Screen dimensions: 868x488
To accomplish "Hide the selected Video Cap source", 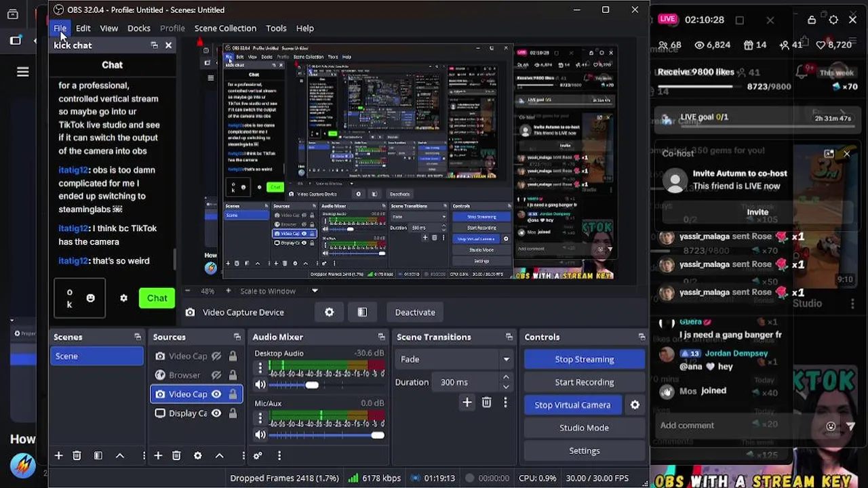I will [216, 394].
